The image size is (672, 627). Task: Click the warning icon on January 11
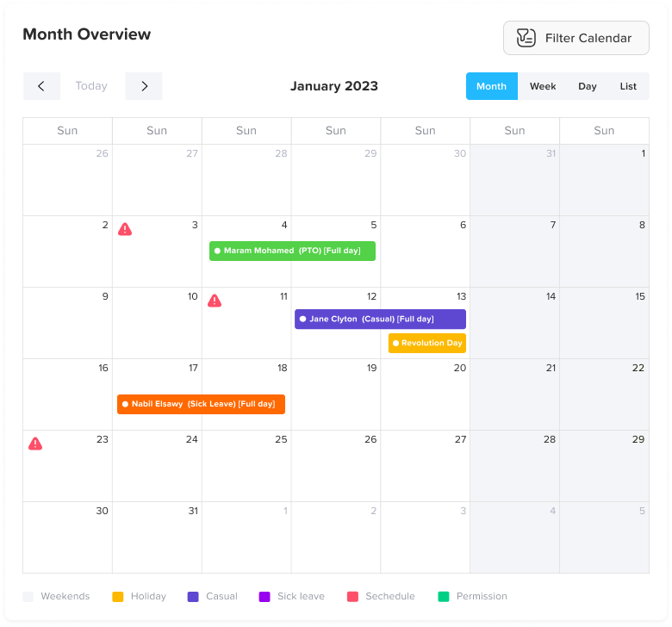(215, 301)
